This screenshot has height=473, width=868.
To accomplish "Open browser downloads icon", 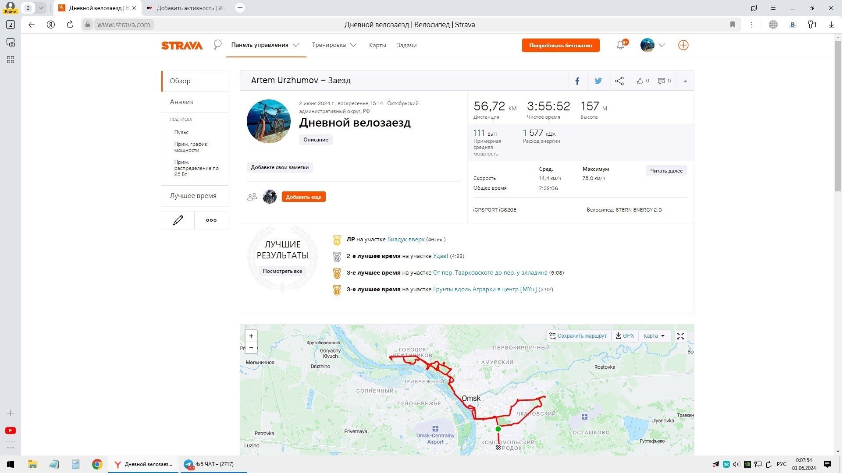I will pyautogui.click(x=831, y=25).
